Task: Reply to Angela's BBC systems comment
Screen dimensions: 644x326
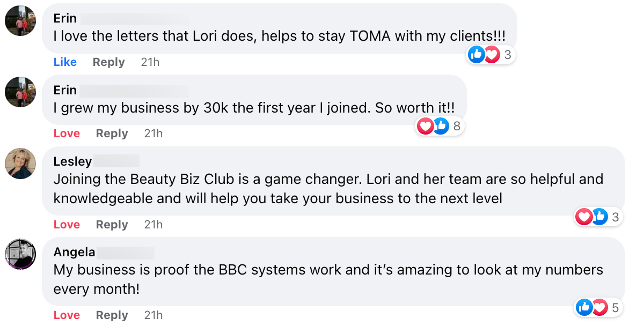Action: pos(112,315)
